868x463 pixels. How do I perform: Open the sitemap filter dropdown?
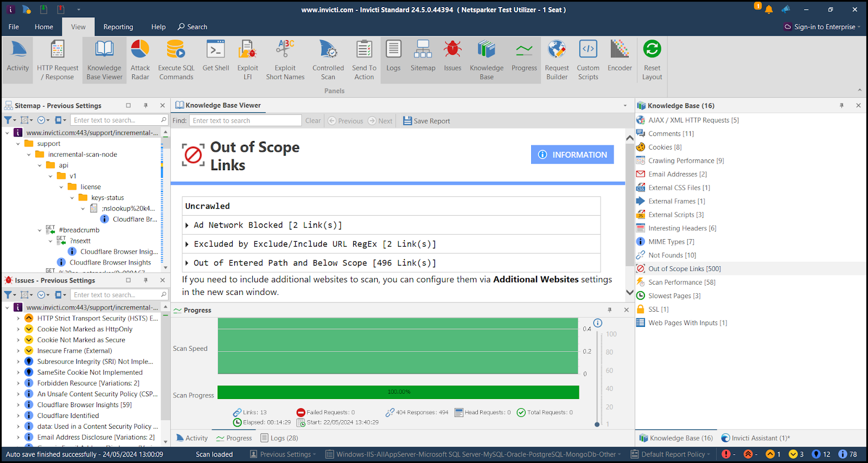coord(10,120)
